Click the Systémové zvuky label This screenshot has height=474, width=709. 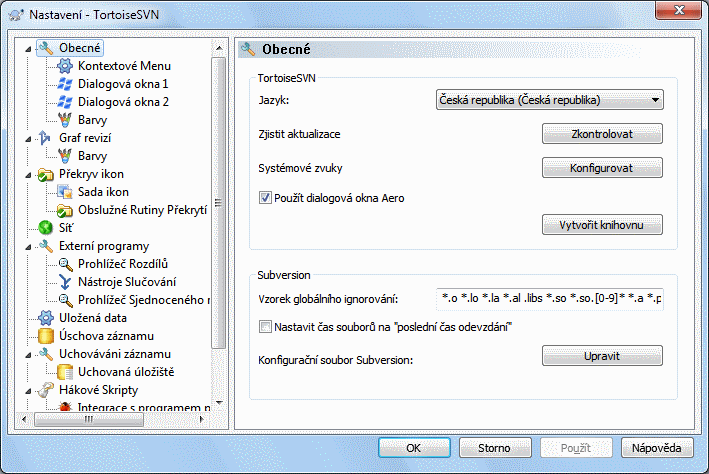300,168
